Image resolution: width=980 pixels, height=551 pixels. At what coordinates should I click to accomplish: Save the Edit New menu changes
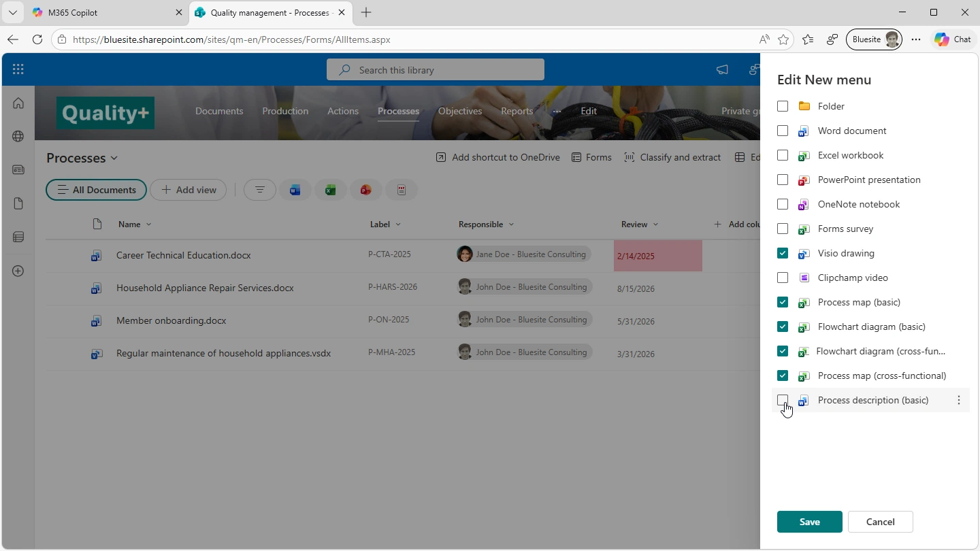(x=809, y=522)
